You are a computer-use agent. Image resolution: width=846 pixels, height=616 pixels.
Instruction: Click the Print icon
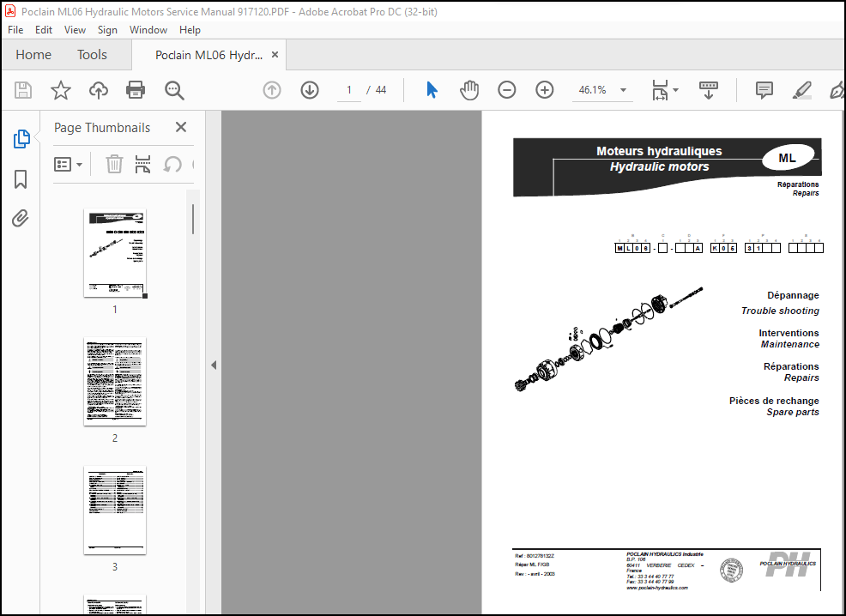[x=136, y=89]
